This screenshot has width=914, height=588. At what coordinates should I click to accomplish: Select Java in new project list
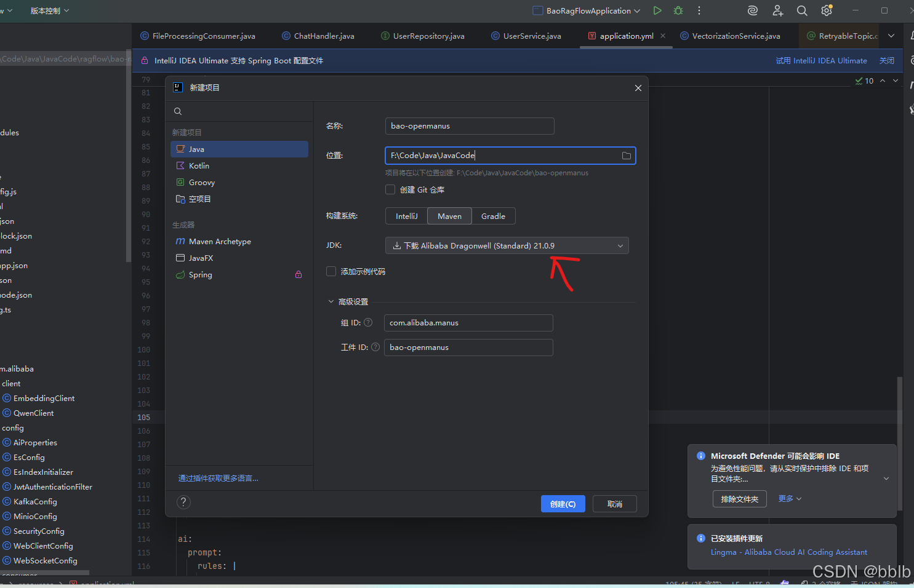point(239,149)
